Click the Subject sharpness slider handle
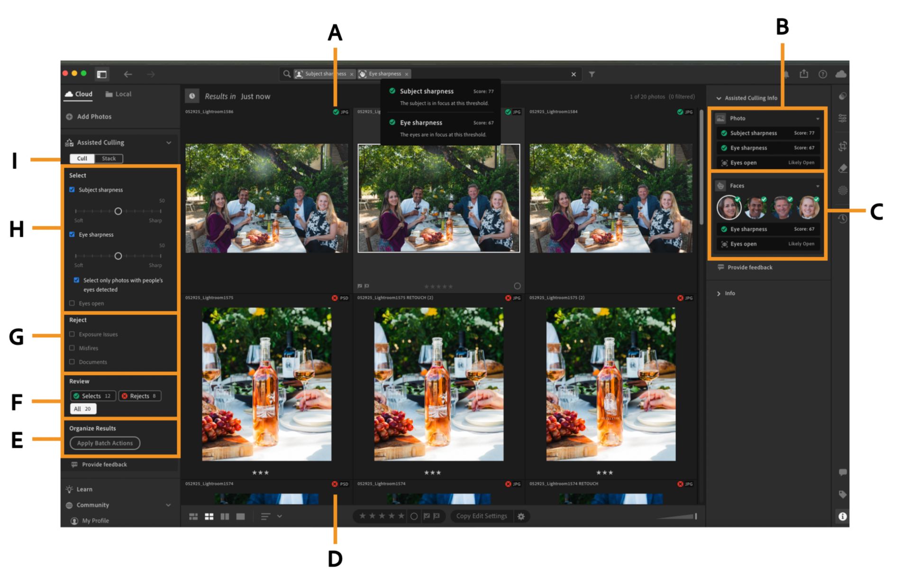910x588 pixels. click(118, 211)
